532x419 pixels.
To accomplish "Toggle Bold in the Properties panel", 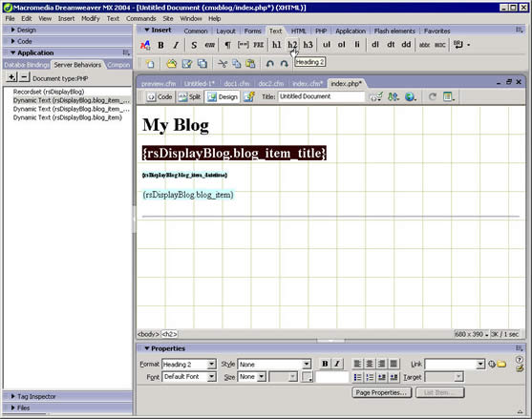I will pyautogui.click(x=325, y=364).
